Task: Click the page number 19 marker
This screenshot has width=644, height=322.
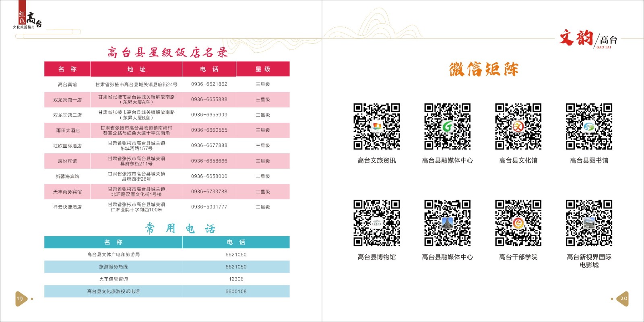Action: click(x=21, y=299)
